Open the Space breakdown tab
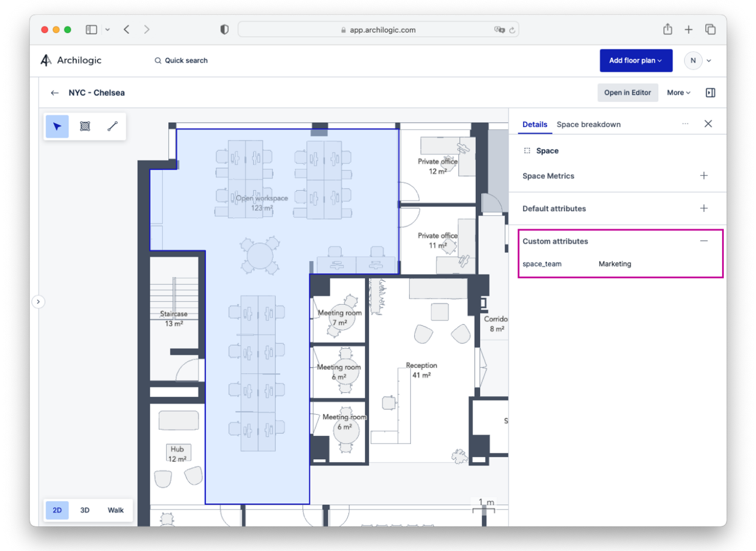The width and height of the screenshot is (756, 551). pyautogui.click(x=588, y=124)
